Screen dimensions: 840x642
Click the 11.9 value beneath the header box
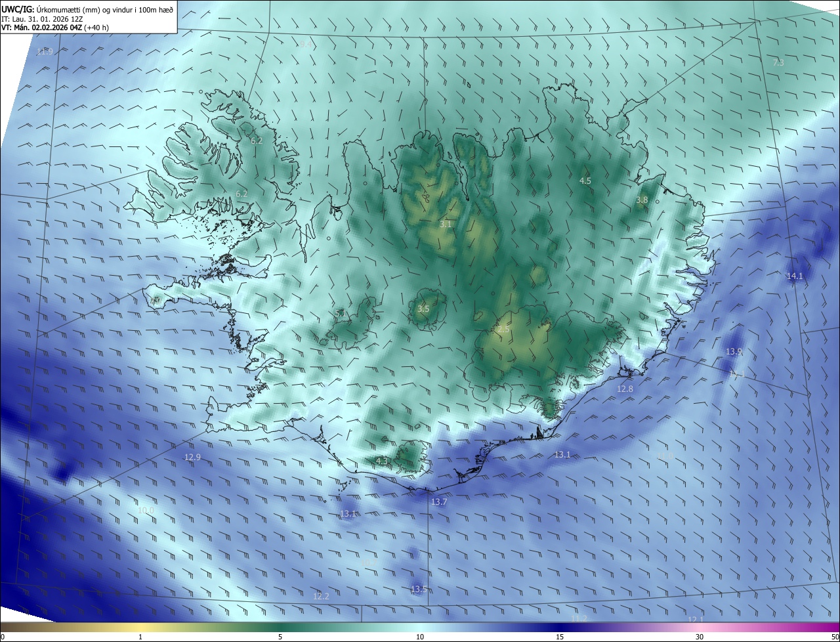tap(45, 51)
